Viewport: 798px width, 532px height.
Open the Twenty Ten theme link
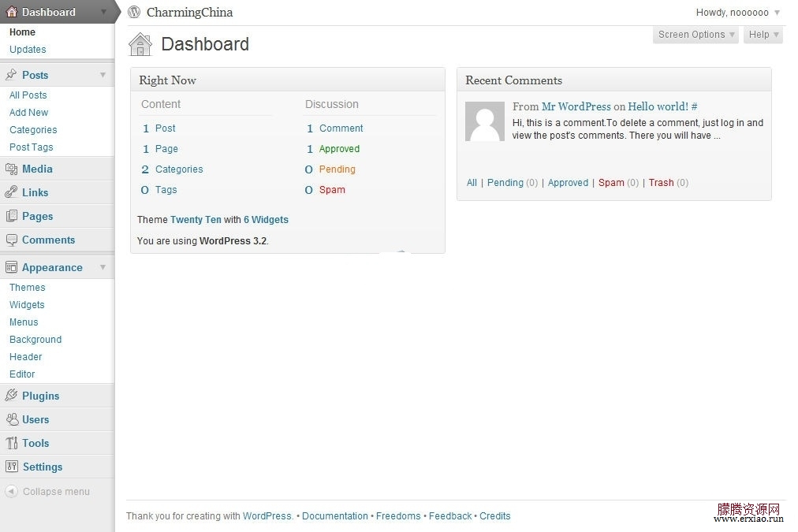coord(196,220)
